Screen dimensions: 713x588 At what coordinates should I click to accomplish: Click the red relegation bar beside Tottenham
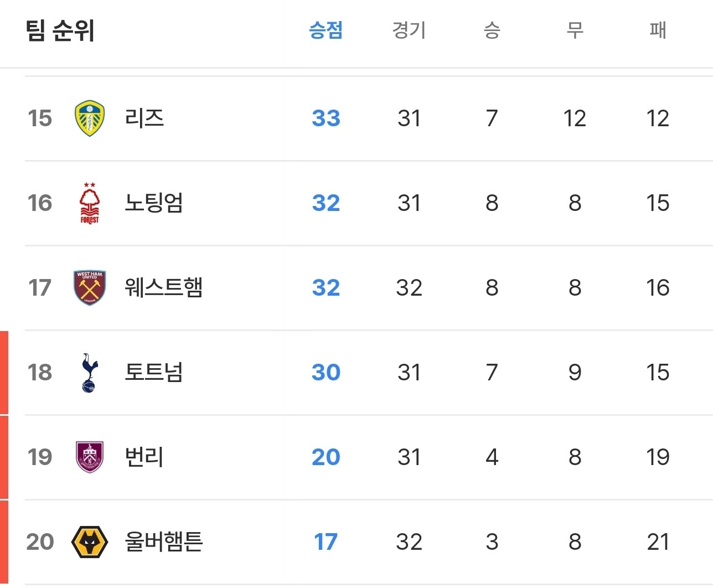click(4, 372)
